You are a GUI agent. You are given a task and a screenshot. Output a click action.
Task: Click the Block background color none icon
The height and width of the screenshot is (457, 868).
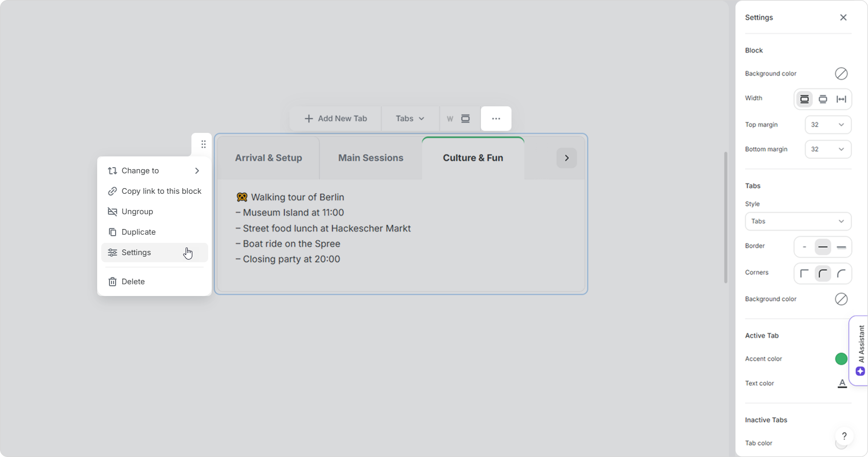(841, 74)
